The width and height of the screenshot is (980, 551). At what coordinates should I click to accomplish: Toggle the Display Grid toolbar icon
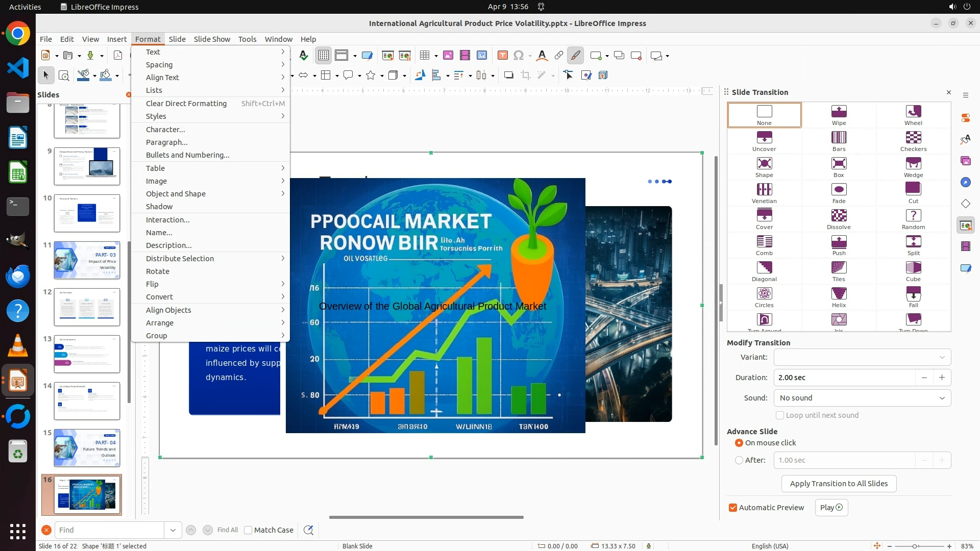click(x=324, y=56)
